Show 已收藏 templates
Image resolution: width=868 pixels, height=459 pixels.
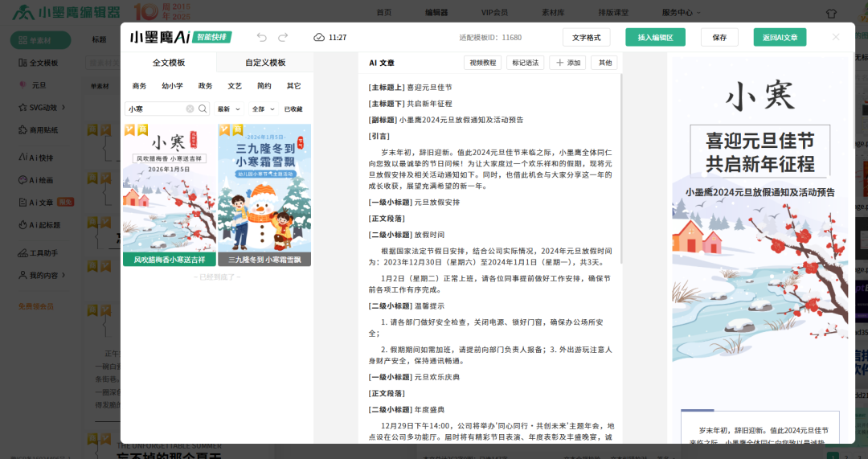pyautogui.click(x=293, y=109)
